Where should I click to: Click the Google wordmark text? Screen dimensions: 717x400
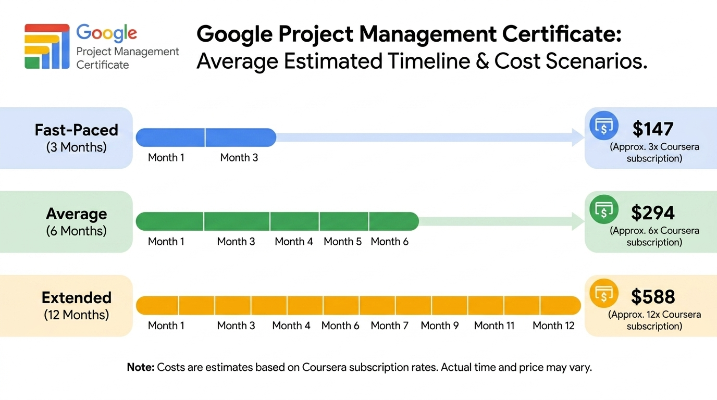107,33
